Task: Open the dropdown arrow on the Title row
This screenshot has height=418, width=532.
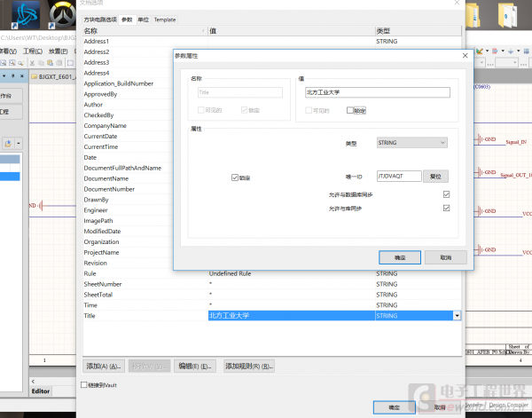Action: pos(457,316)
